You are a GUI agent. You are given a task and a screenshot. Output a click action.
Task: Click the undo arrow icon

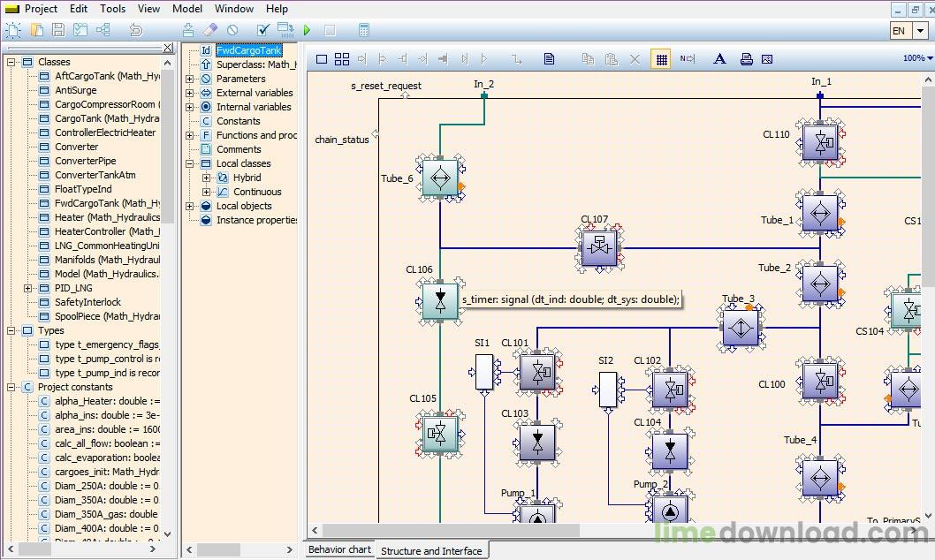tap(136, 30)
